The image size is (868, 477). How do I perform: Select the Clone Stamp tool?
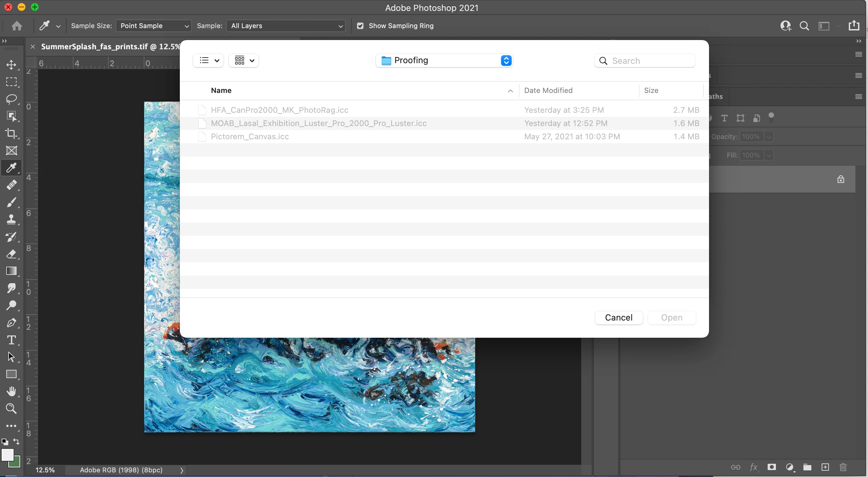12,220
